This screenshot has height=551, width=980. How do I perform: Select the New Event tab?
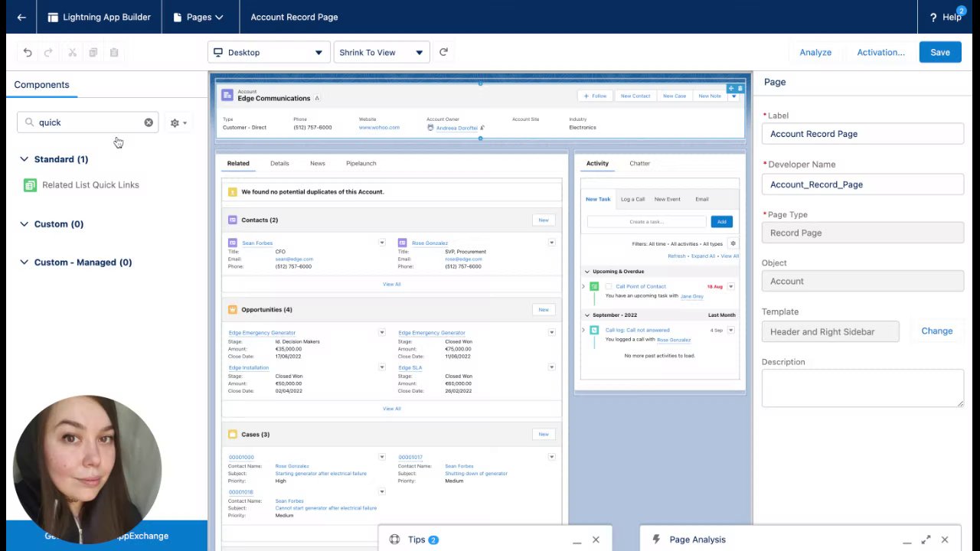tap(667, 199)
